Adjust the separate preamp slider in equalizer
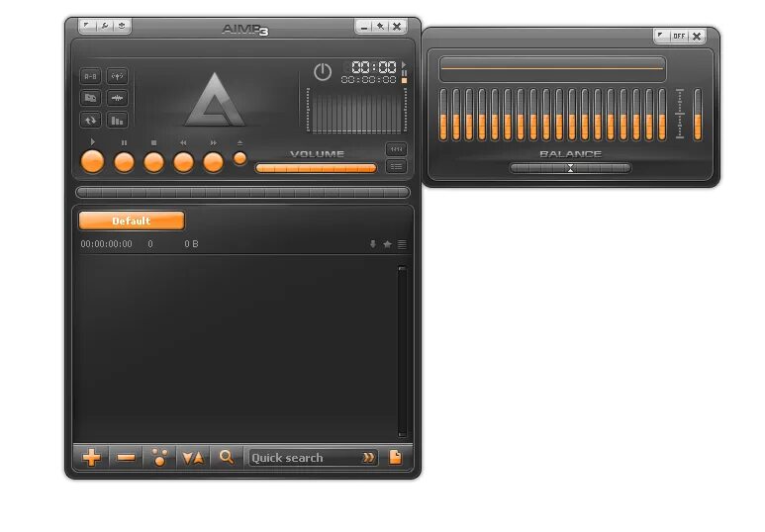Image resolution: width=765 pixels, height=532 pixels. click(x=698, y=115)
